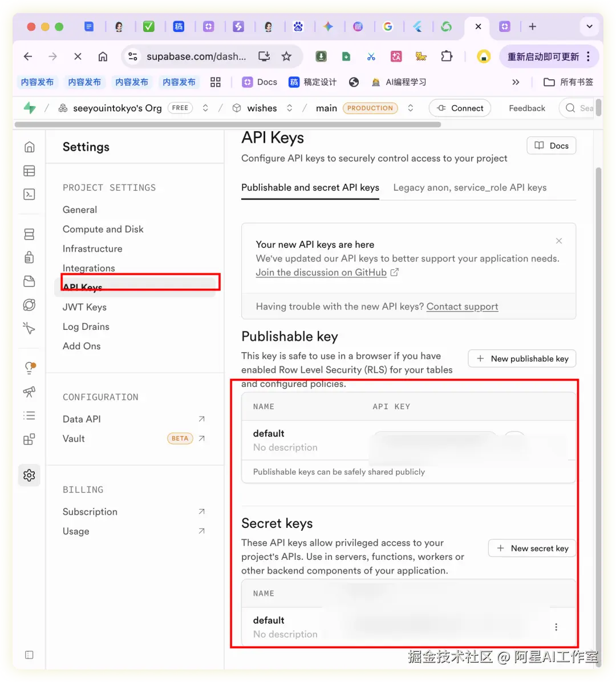Expand the main branch switcher
Screen dimensions: 616x682
click(410, 108)
